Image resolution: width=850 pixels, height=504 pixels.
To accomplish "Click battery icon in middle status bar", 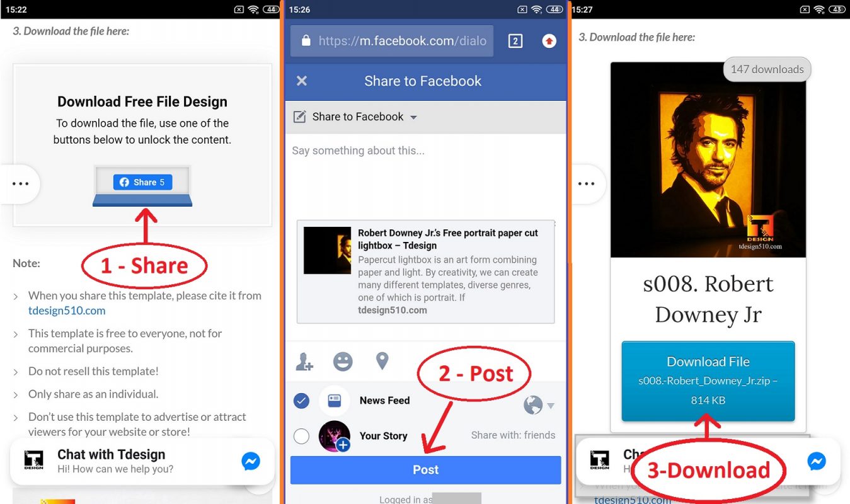I will coord(554,9).
